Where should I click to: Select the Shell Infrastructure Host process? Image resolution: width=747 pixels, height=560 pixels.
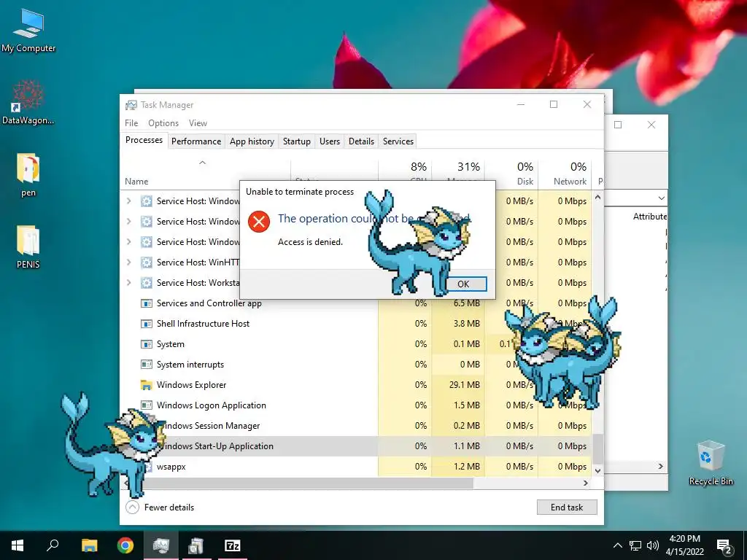[356, 324]
